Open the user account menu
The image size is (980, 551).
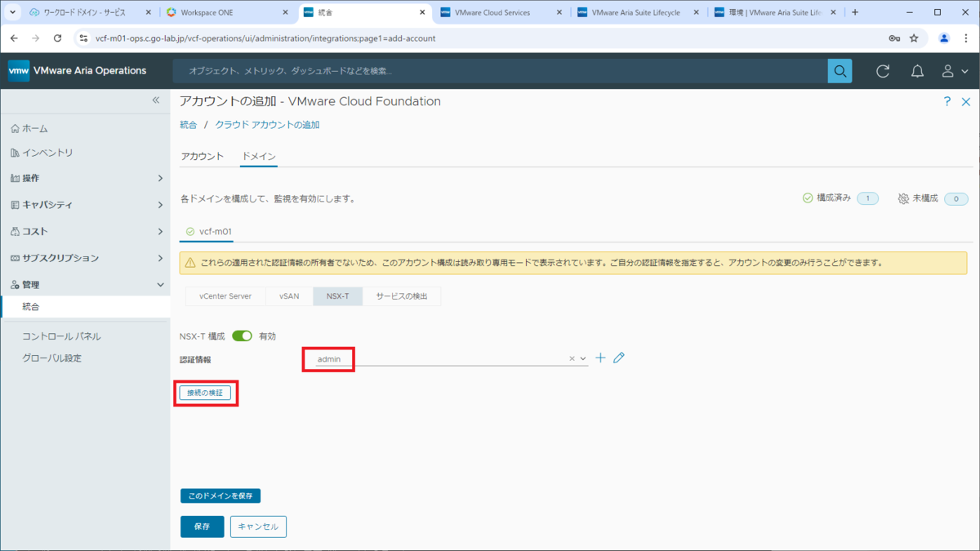[x=954, y=71]
